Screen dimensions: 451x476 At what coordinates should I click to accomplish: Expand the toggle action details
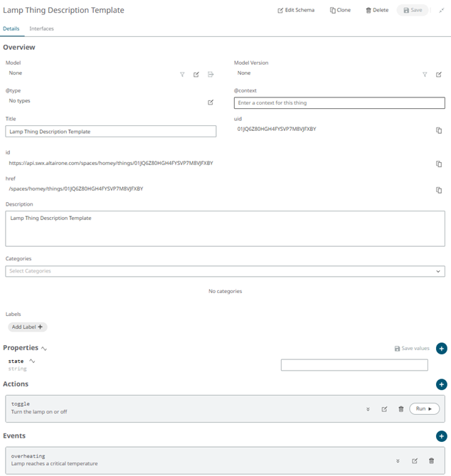click(368, 409)
